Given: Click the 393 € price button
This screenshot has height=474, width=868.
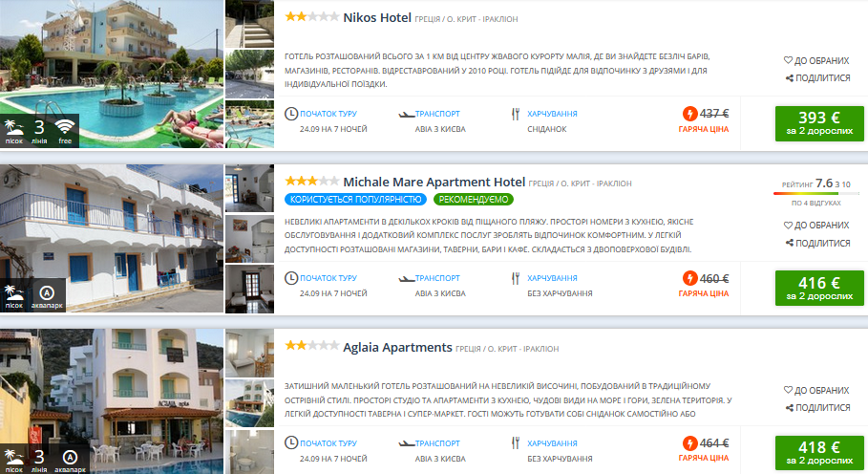Looking at the screenshot, I should [x=819, y=123].
